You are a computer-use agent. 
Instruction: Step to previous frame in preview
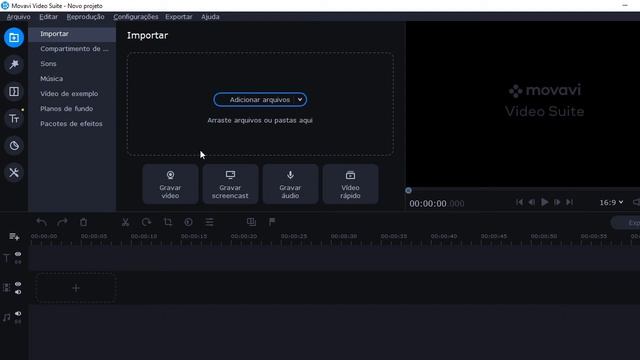point(531,202)
